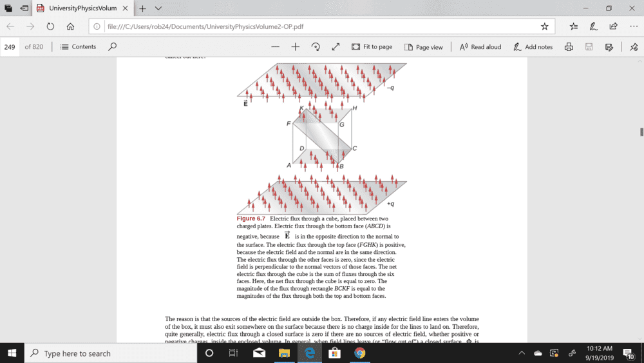Zoom in on the PDF
The height and width of the screenshot is (363, 644).
[x=296, y=47]
